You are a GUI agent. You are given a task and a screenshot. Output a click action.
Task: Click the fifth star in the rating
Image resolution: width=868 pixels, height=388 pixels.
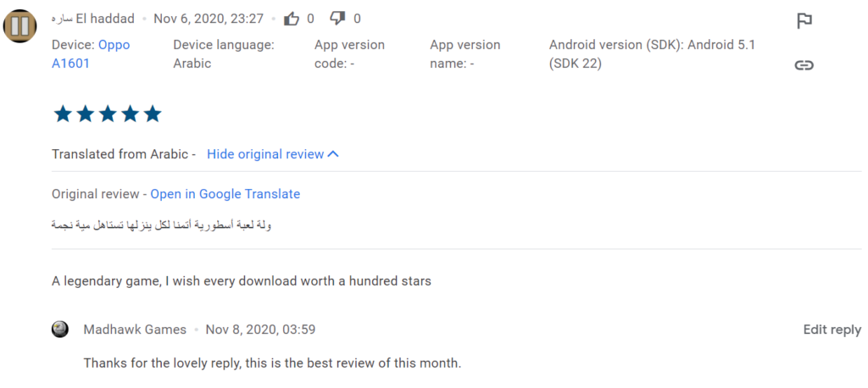pyautogui.click(x=152, y=114)
